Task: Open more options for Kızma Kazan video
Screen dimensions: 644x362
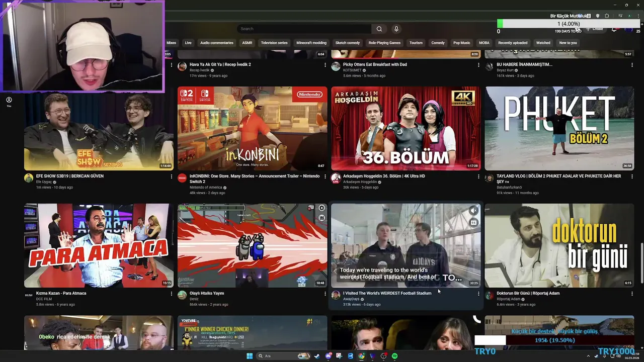Action: [172, 294]
